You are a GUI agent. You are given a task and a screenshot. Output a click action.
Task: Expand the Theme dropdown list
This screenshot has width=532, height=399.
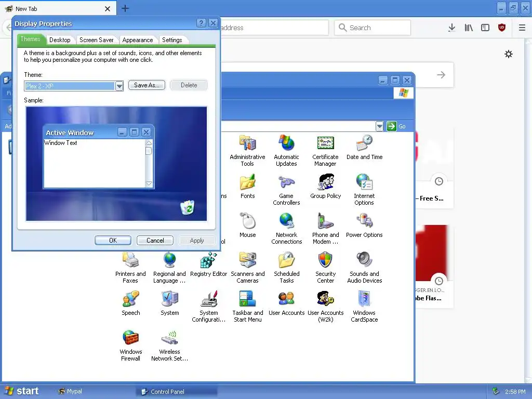click(119, 86)
